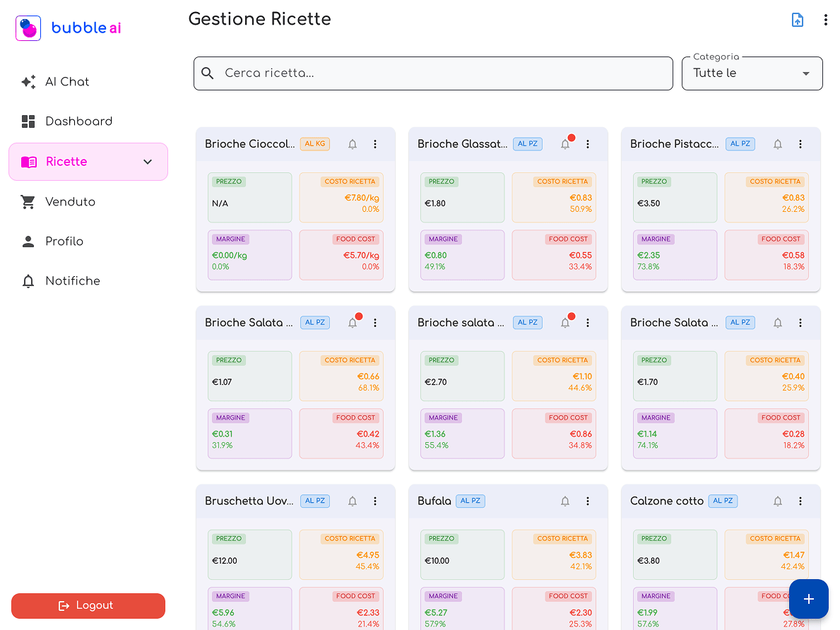Screen dimensions: 840x630
Task: Expand the kebab menu on Bruschetta Uova card
Action: tap(375, 501)
